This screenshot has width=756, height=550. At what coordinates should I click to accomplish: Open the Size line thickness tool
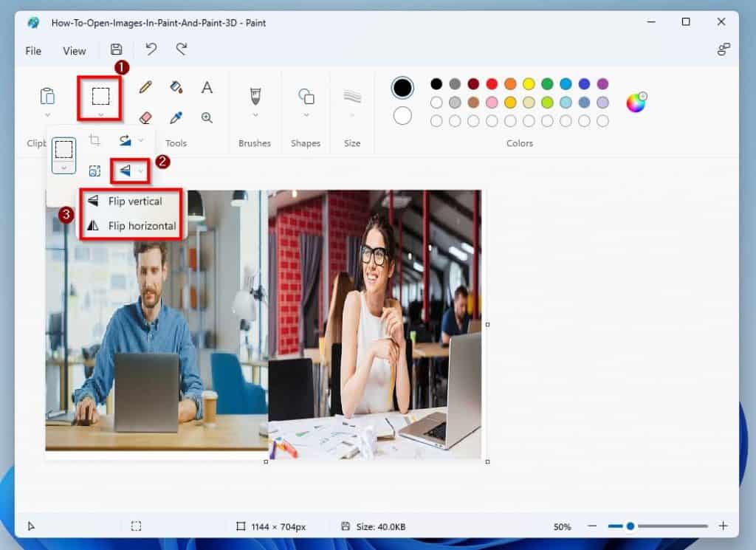coord(352,97)
